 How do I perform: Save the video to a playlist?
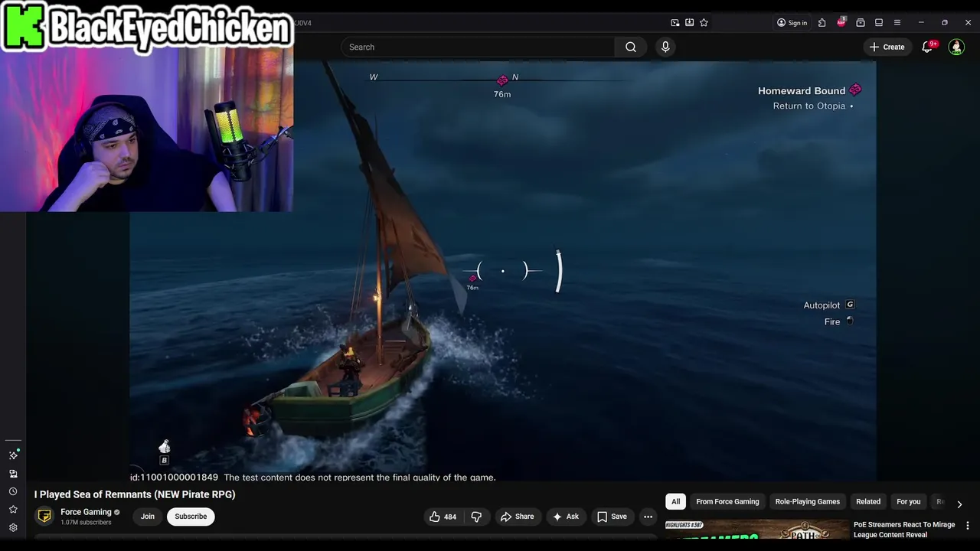click(612, 517)
